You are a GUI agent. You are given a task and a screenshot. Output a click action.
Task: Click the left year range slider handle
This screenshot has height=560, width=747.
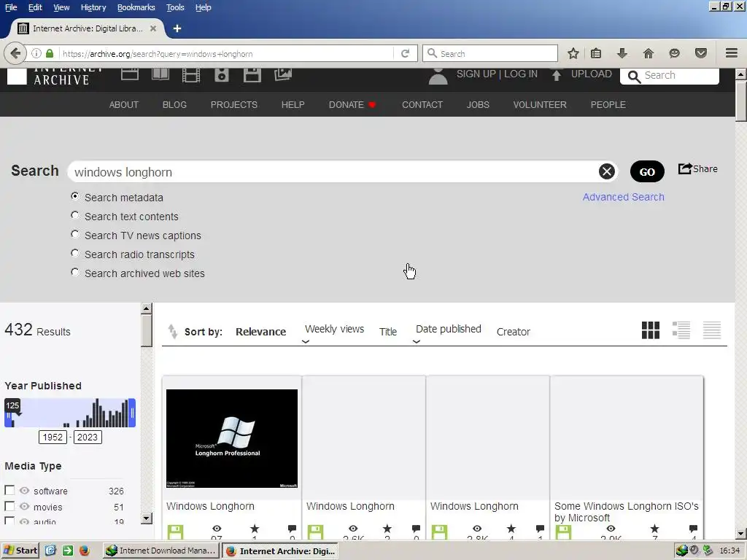click(x=7, y=415)
